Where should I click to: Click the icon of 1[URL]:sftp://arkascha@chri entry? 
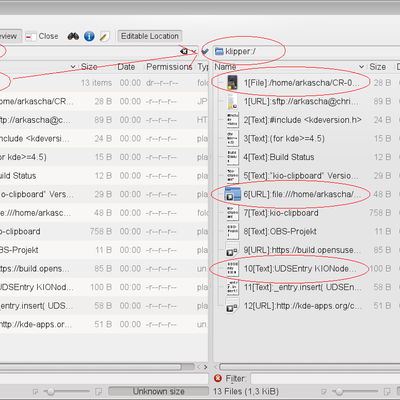coord(232,101)
